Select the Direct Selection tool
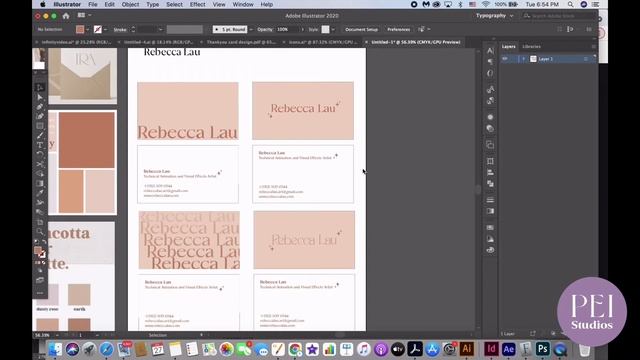The image size is (640, 360). (40, 97)
